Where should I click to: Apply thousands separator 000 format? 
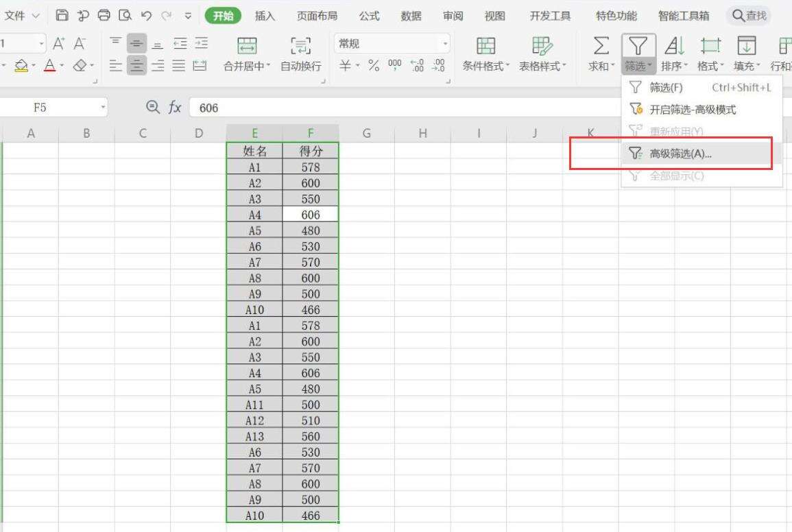coord(394,65)
